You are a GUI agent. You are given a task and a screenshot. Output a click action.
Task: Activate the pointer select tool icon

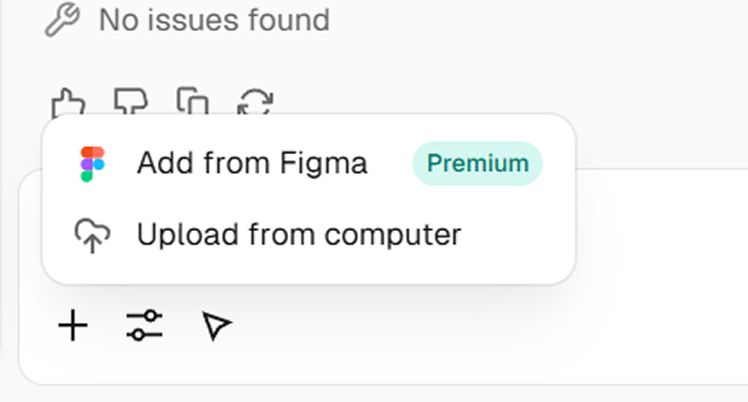(217, 326)
